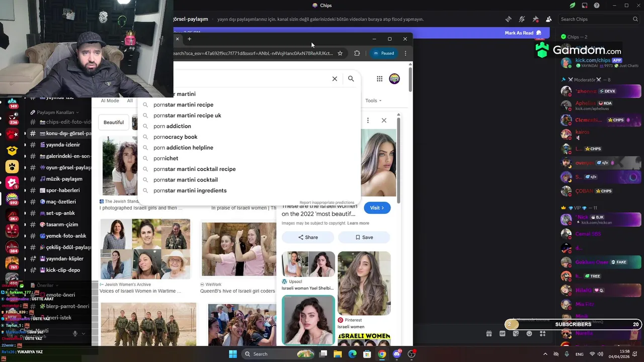Screen dimensions: 644x362
Task: Open Jewish Women's Archive result image
Action: 145,249
